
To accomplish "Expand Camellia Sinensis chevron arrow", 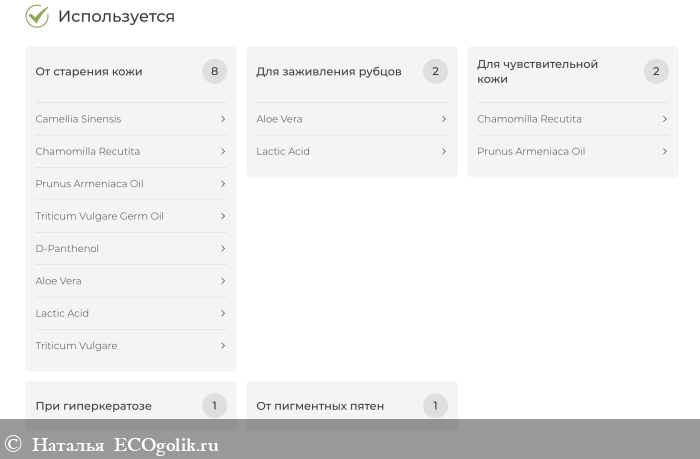I will pos(222,119).
